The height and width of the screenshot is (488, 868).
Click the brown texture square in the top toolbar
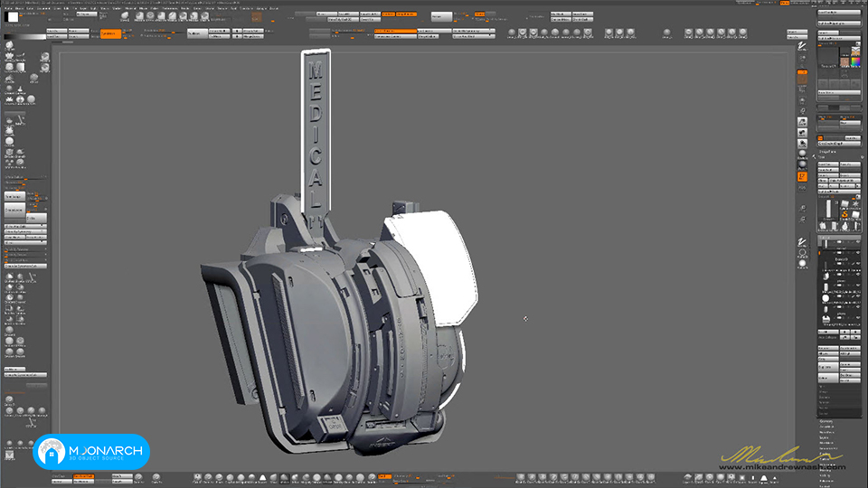[256, 17]
